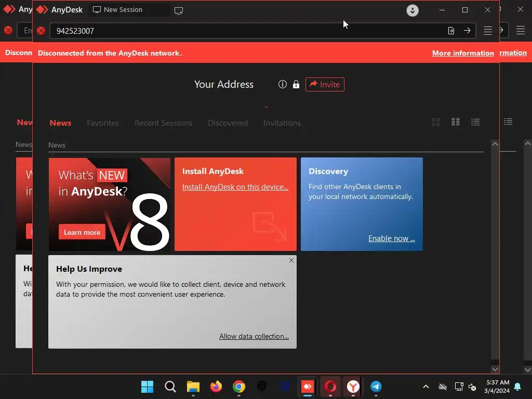Launch Google Chrome from the taskbar
The height and width of the screenshot is (399, 532).
(x=239, y=387)
